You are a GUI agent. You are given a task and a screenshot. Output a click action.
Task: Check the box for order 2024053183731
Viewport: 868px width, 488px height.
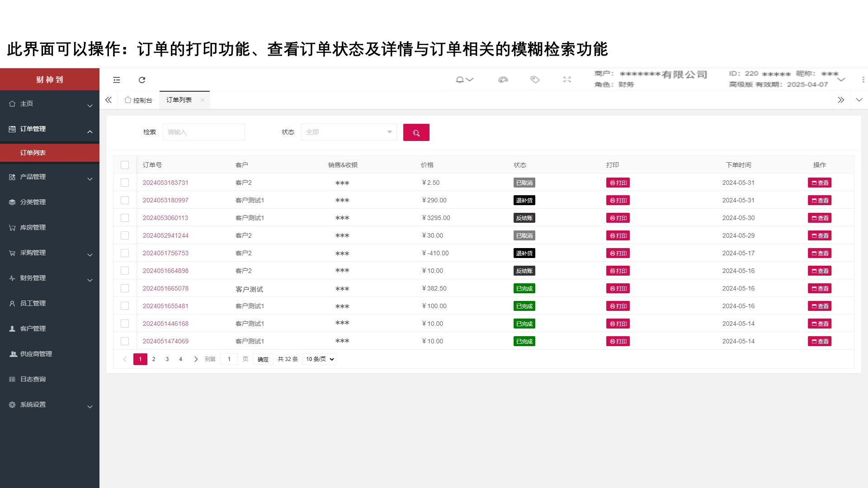tap(125, 183)
